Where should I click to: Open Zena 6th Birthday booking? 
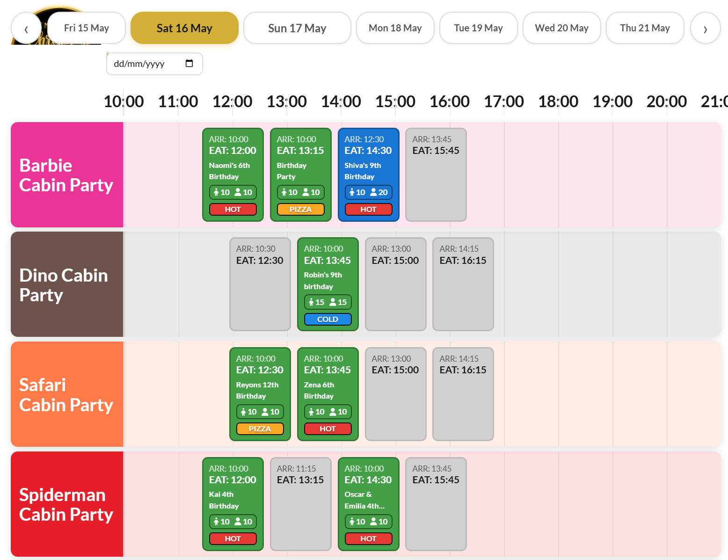point(328,394)
